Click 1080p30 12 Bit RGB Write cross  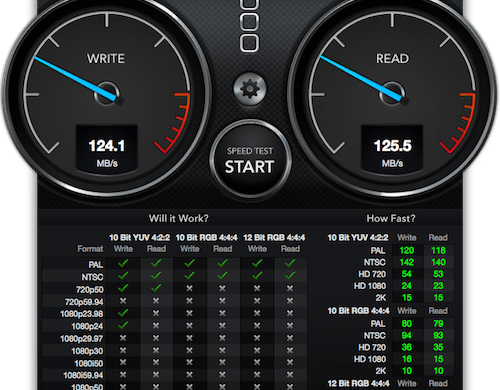pos(257,350)
